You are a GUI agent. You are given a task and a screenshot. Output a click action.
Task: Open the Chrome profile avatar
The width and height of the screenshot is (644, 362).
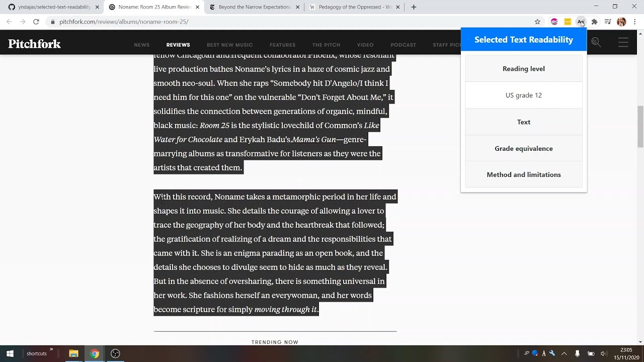pyautogui.click(x=621, y=22)
